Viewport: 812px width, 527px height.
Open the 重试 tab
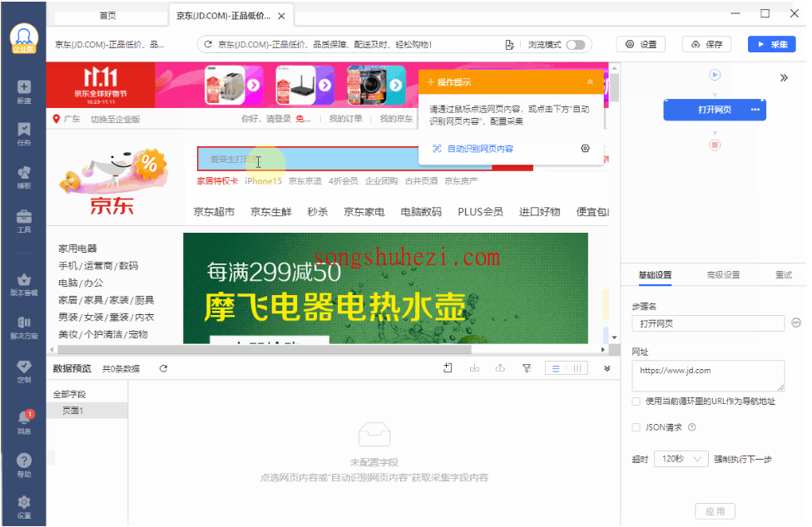[784, 275]
